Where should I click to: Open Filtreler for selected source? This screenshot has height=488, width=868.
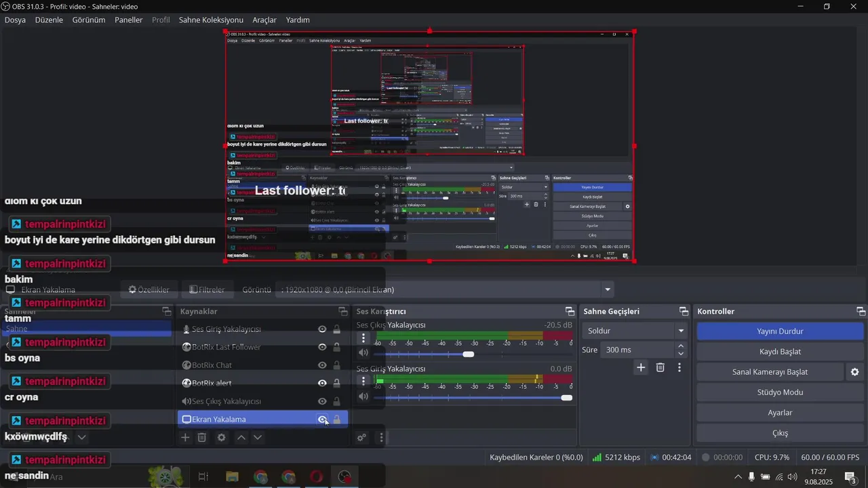tap(208, 289)
